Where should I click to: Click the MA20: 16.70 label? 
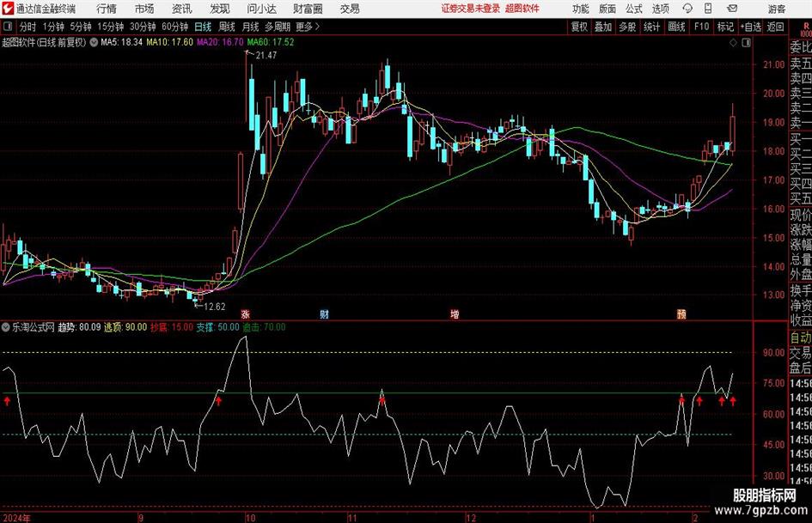(x=220, y=42)
